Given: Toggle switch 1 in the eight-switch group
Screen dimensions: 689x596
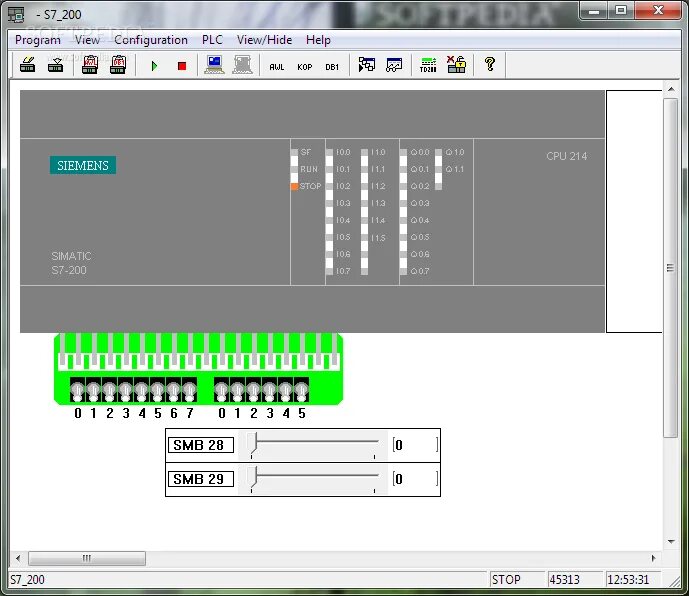Looking at the screenshot, I should coord(93,390).
